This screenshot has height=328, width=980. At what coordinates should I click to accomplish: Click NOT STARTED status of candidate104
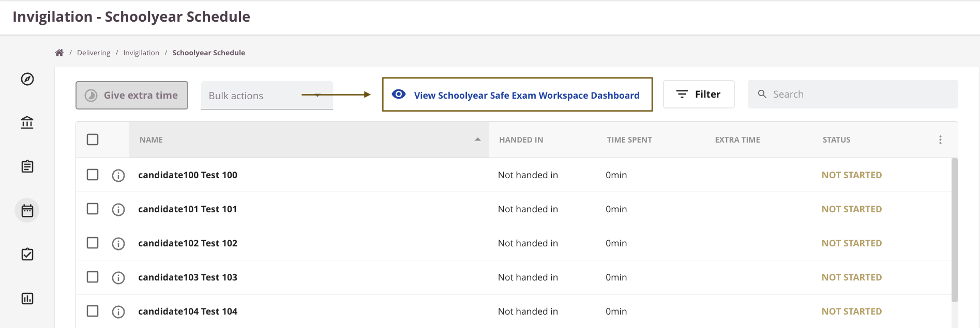[x=852, y=311]
